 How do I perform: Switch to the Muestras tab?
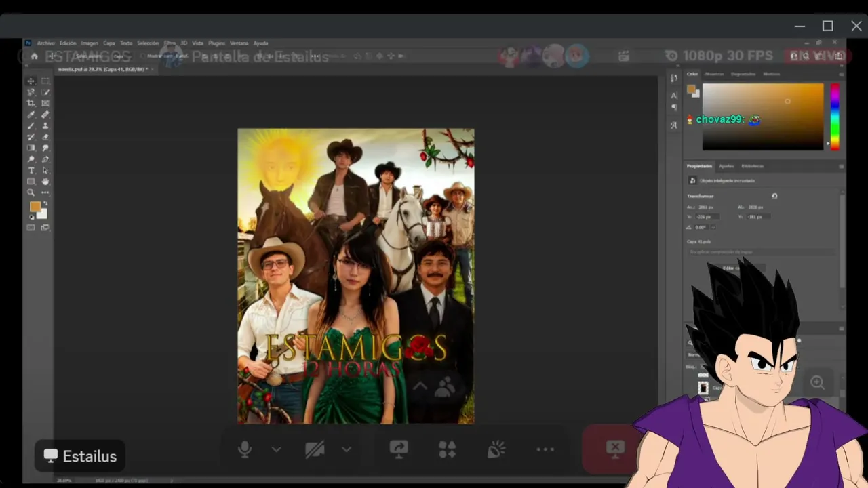[x=714, y=74]
